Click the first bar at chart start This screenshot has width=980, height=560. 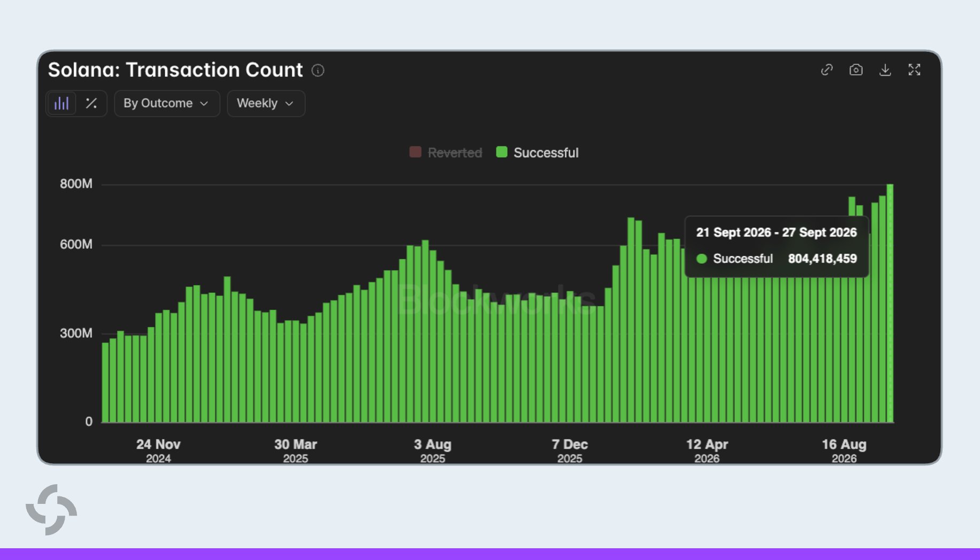(105, 383)
